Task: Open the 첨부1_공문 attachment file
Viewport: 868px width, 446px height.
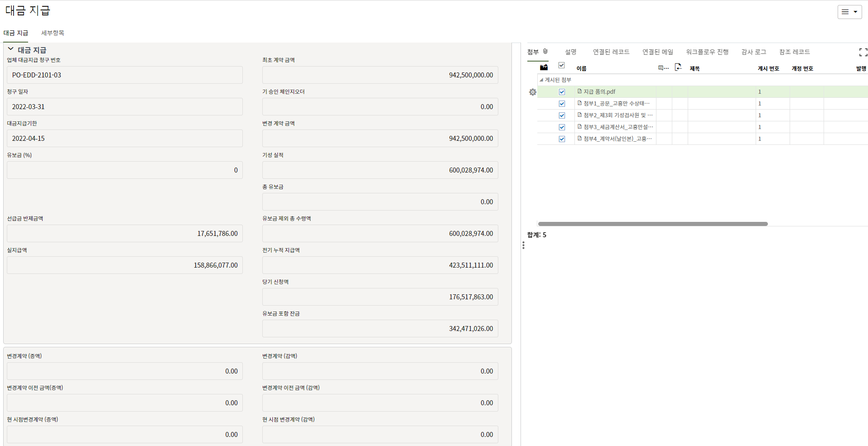Action: (616, 104)
